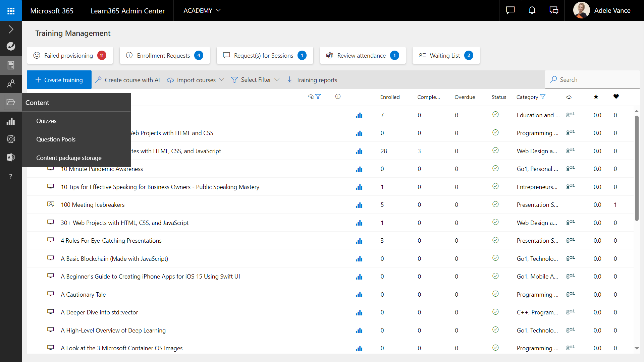
Task: Toggle the Category column filter icon
Action: click(x=543, y=97)
